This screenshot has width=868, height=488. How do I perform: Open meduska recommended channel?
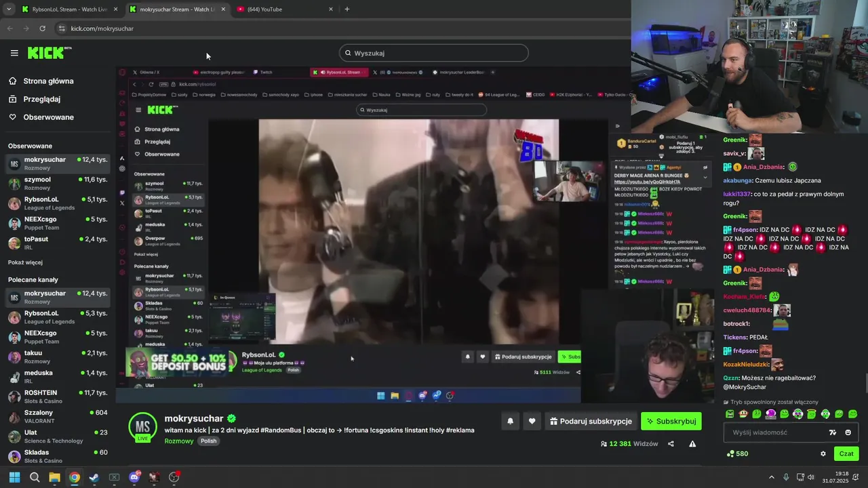58,376
